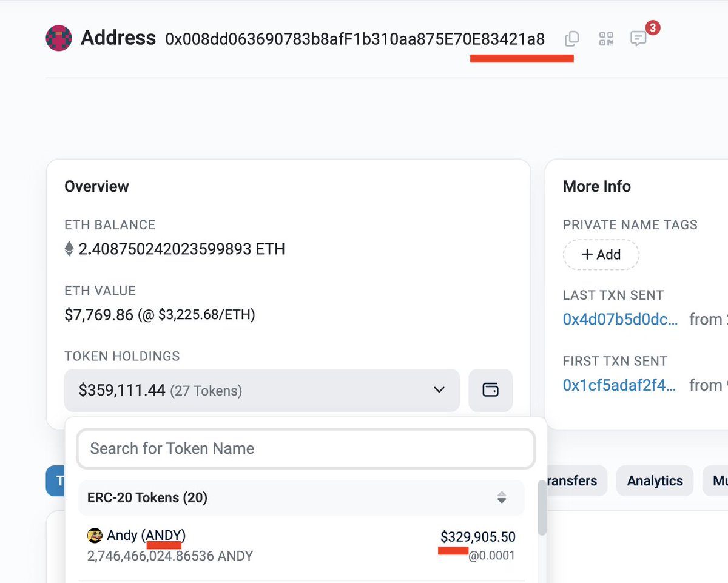Open the comments icon with badge 3

[x=638, y=39]
